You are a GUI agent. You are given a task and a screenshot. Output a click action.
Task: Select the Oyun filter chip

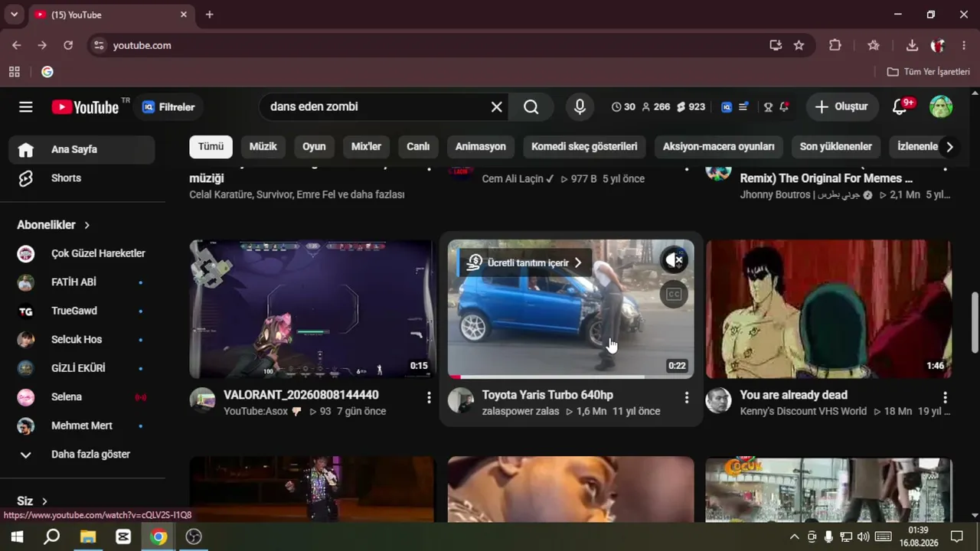tap(314, 146)
